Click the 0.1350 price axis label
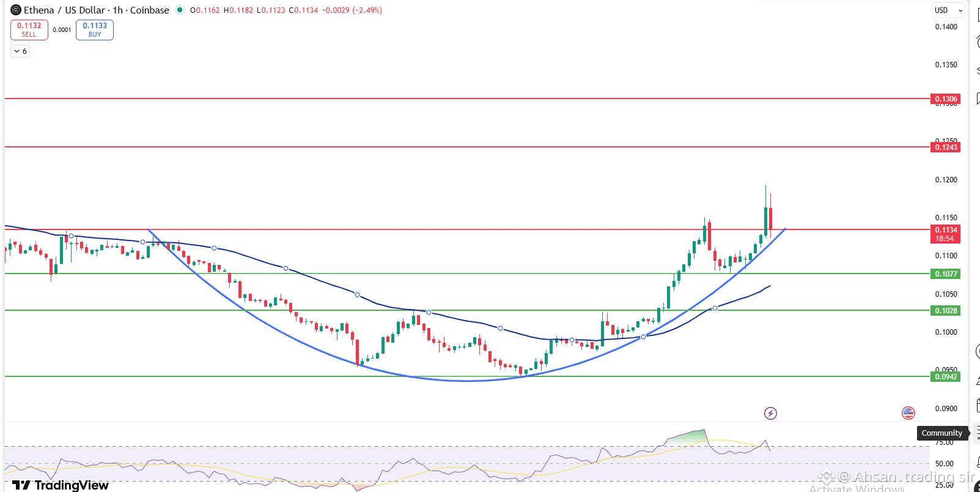Screen dimensions: 980x492 (x=946, y=65)
